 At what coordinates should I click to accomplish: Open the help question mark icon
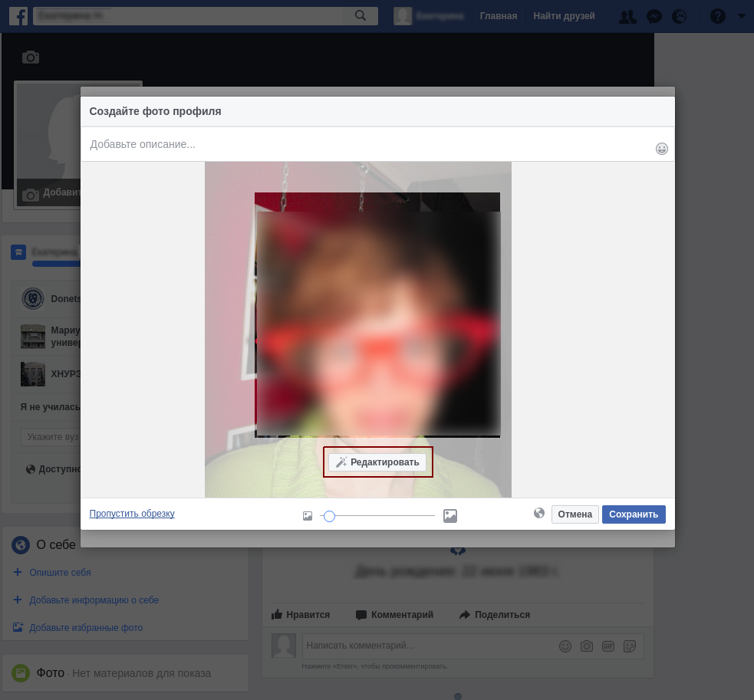(717, 16)
